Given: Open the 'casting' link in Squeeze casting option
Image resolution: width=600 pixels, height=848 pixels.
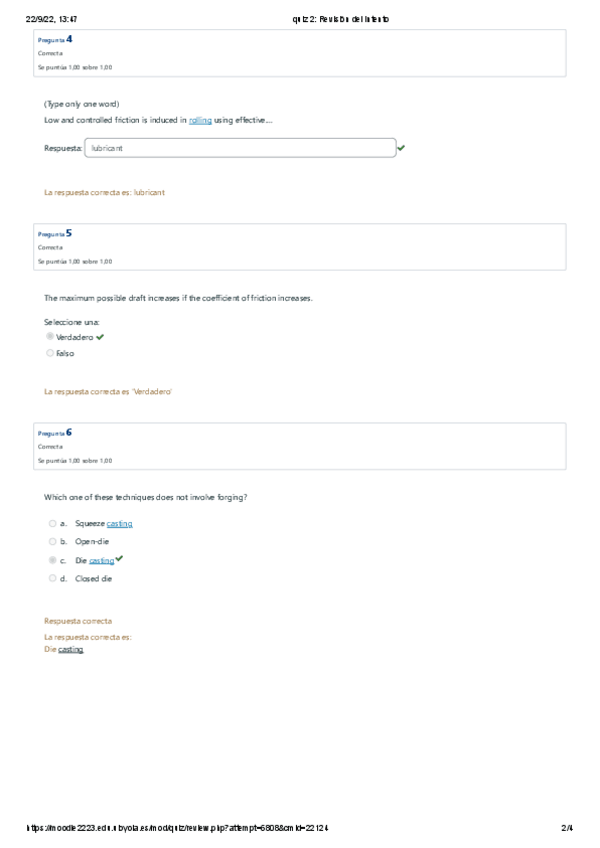Looking at the screenshot, I should (119, 523).
